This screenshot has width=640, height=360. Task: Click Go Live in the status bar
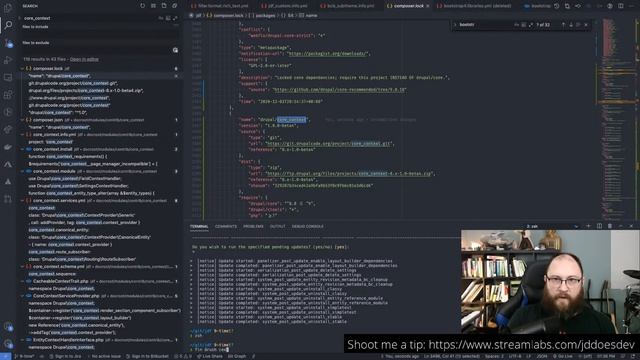point(563,356)
